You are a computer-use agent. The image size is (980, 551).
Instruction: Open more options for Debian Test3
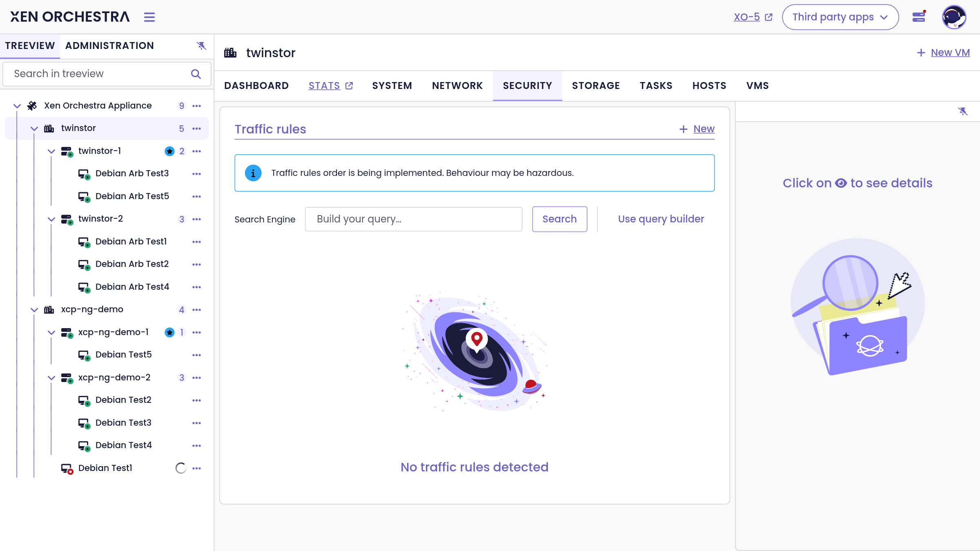tap(197, 423)
